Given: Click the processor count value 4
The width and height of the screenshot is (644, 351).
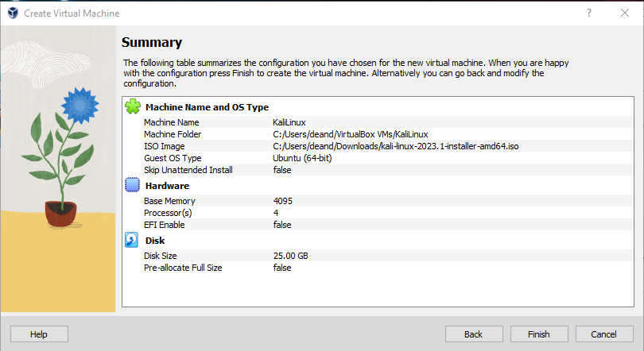Looking at the screenshot, I should 276,213.
